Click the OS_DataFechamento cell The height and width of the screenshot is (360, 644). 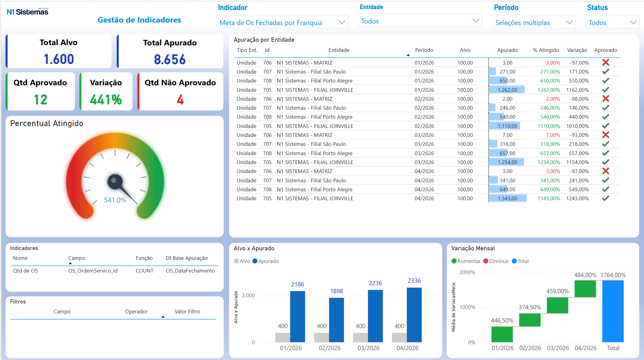pos(190,271)
